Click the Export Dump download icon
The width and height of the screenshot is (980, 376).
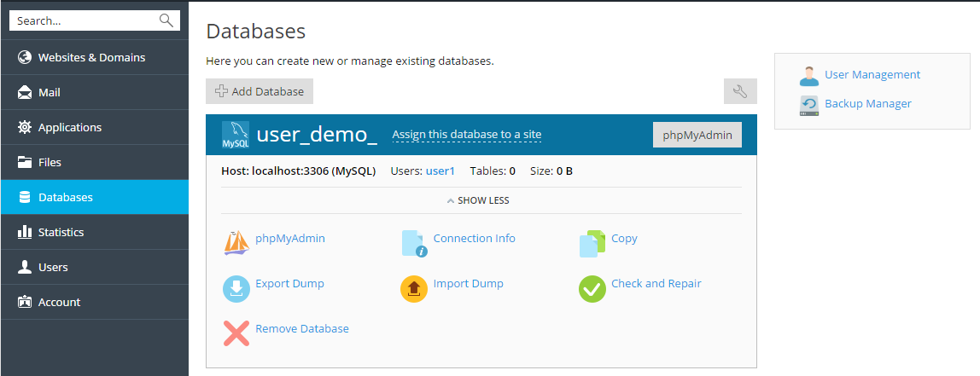[x=236, y=288]
